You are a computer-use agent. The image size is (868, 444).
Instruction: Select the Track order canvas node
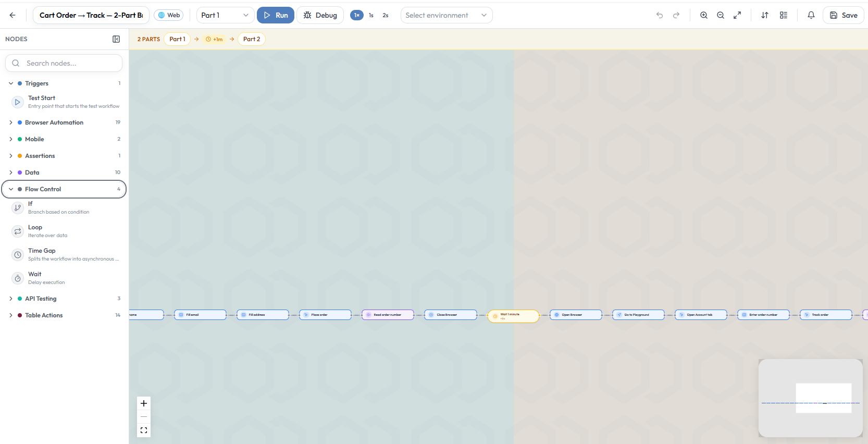point(826,315)
